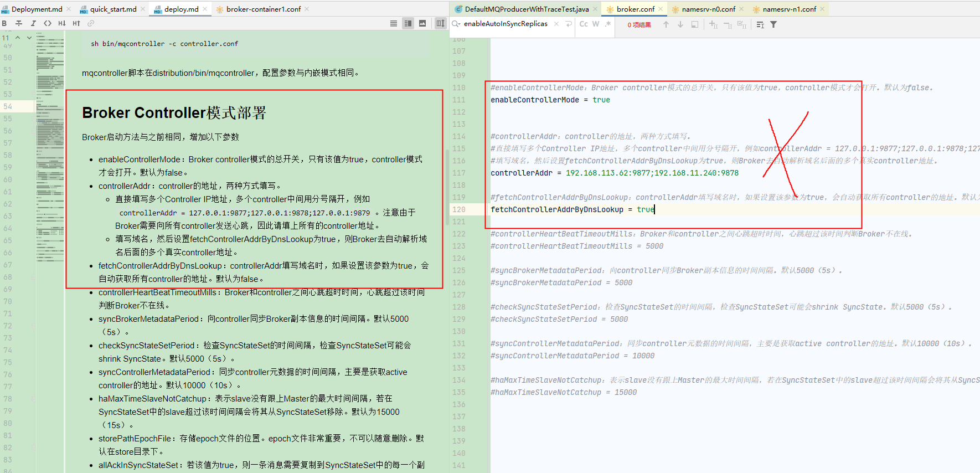Select all occurrences in find bar
Viewport: 980px width, 473px height.
point(742,24)
